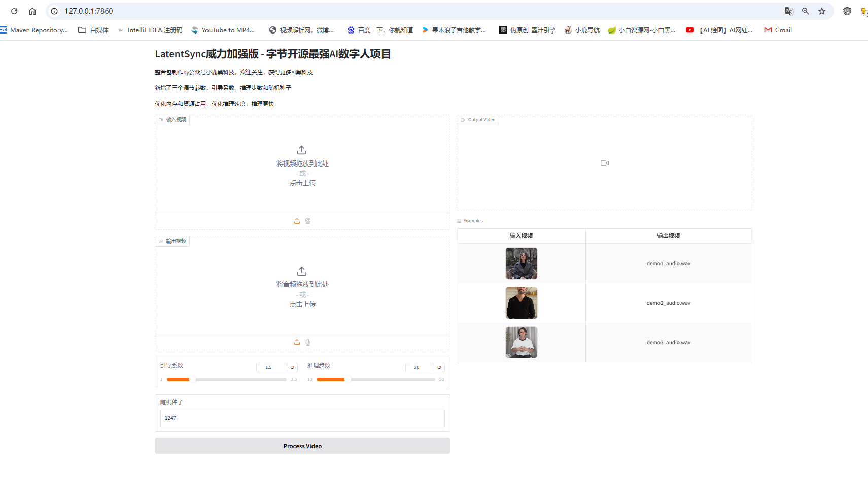The height and width of the screenshot is (489, 868).
Task: Open the 伪原创_墨汁引擎 bookmark
Action: [528, 30]
